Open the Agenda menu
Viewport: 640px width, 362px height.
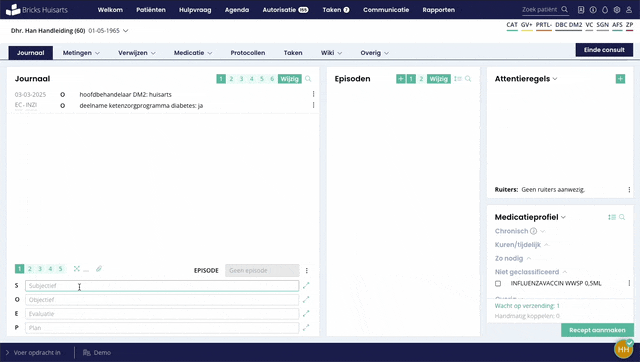click(x=237, y=10)
